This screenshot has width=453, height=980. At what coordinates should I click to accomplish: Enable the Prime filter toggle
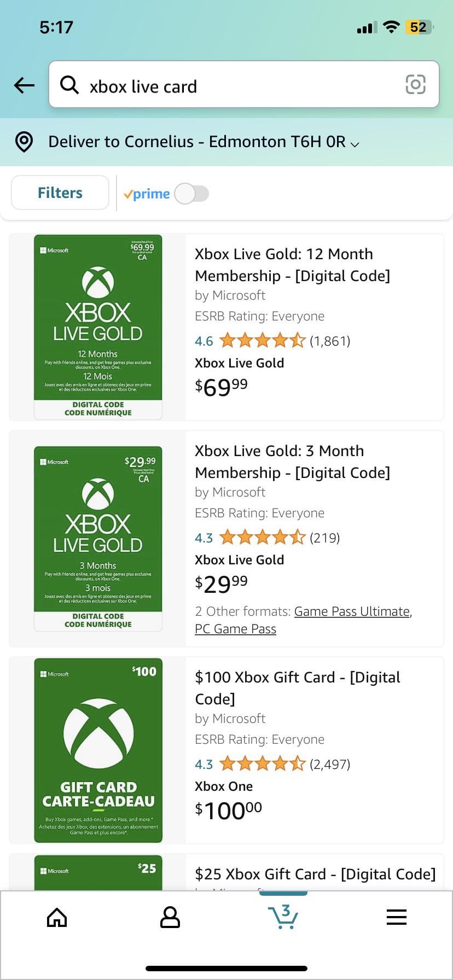pos(191,194)
